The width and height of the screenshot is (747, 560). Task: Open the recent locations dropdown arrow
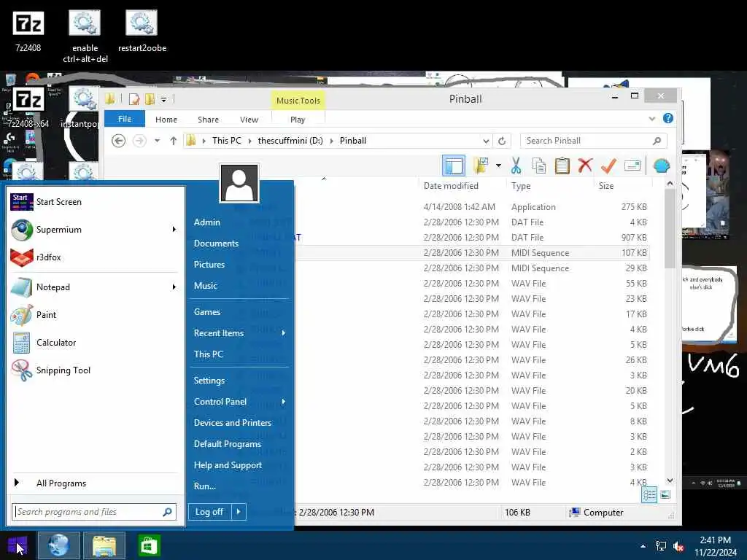(x=157, y=141)
